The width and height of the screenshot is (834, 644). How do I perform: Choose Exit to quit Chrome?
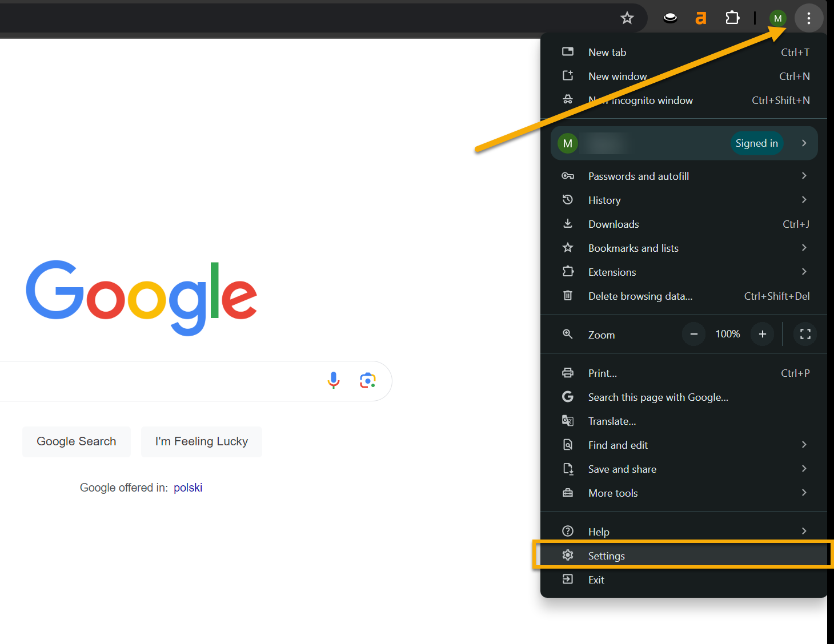[x=684, y=579]
